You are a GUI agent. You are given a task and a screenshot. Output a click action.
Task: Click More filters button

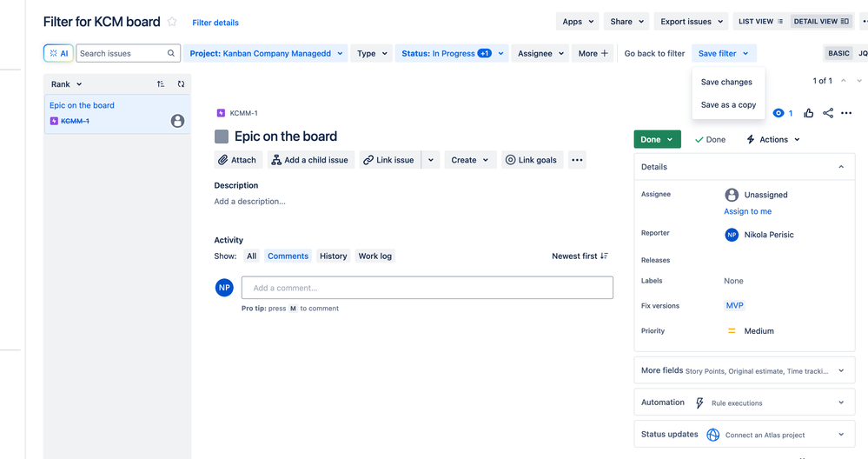tap(593, 53)
